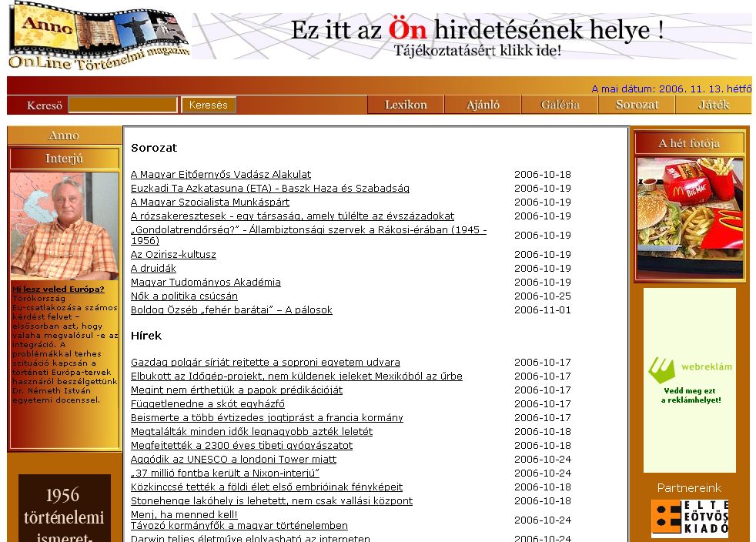Open 'Közkinccsé tették a földi élet' news
The width and height of the screenshot is (756, 542).
266,488
